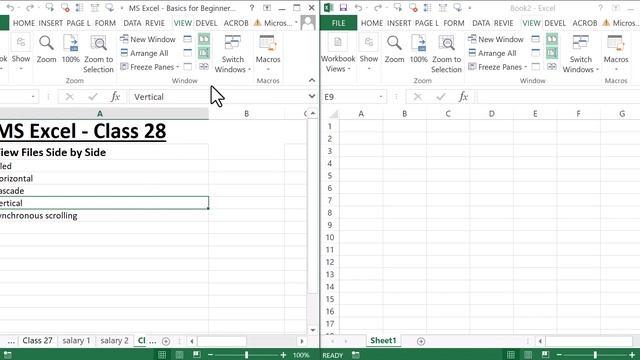
Task: Open Name Box dropdown showing E9
Action: [x=380, y=97]
